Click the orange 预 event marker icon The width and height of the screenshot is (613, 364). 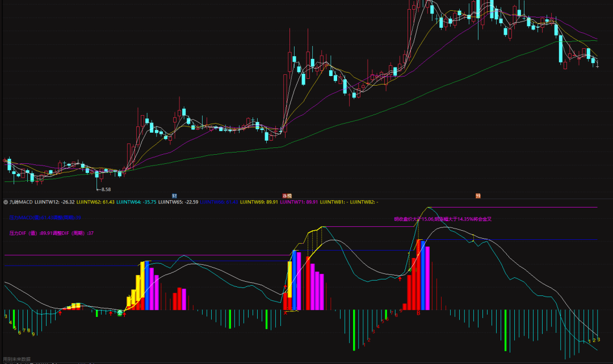click(x=478, y=196)
